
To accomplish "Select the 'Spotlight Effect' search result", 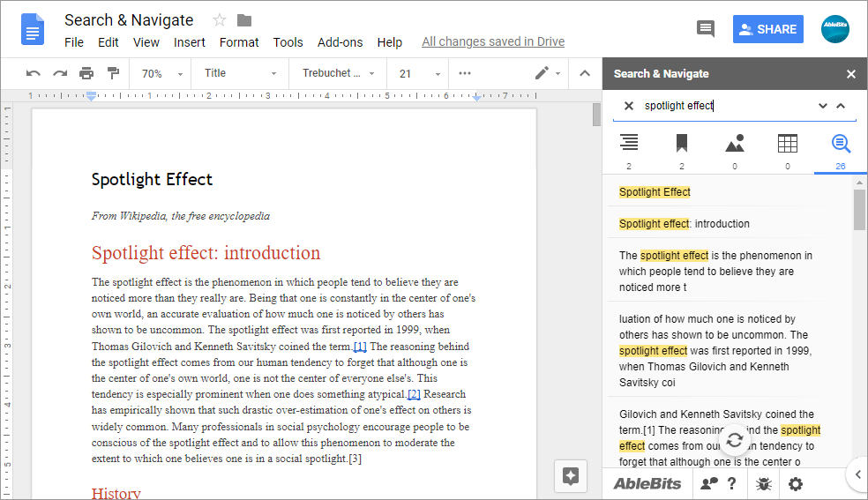I will (655, 192).
